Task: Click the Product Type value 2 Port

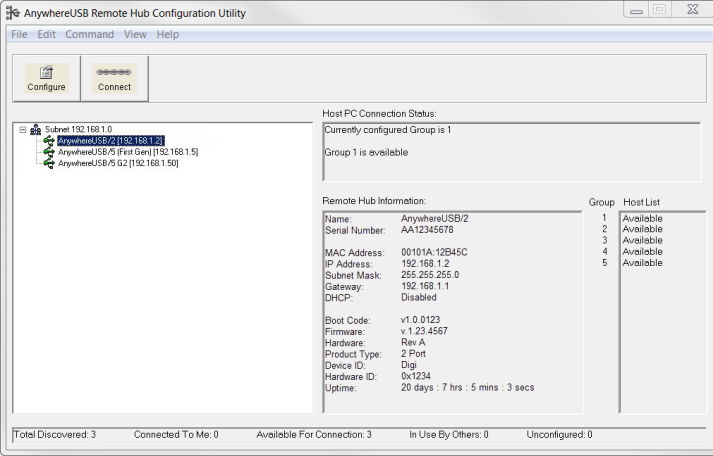Action: (x=413, y=354)
